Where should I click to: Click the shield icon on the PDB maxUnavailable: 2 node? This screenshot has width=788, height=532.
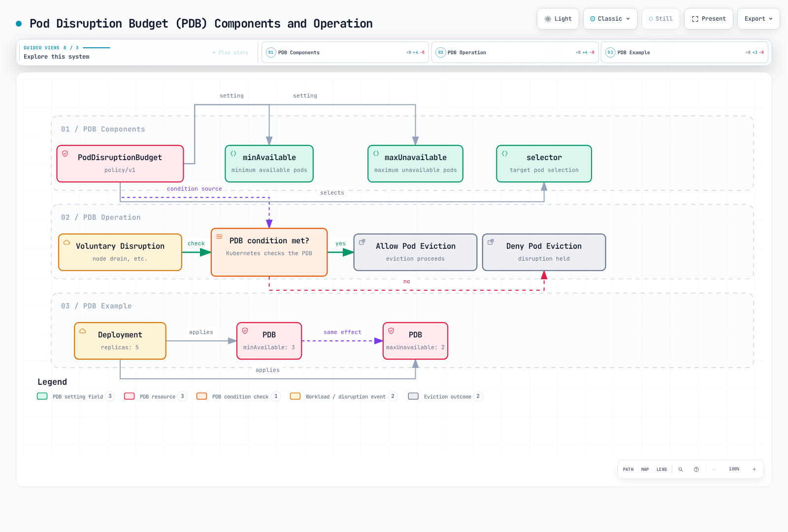(392, 331)
